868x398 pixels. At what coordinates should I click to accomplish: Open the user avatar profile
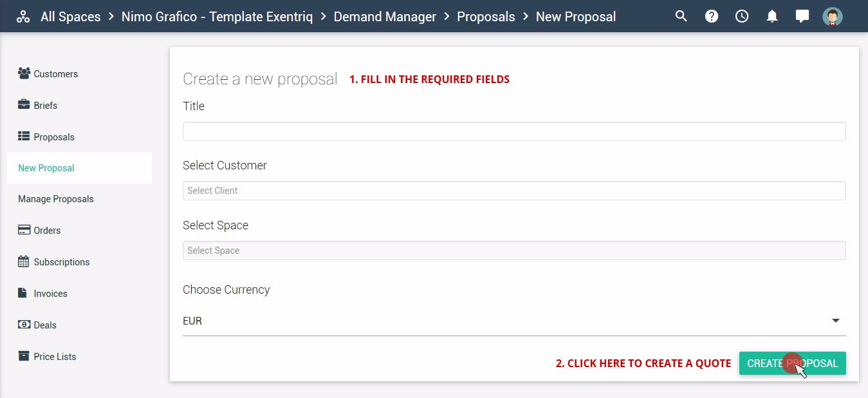pyautogui.click(x=833, y=16)
